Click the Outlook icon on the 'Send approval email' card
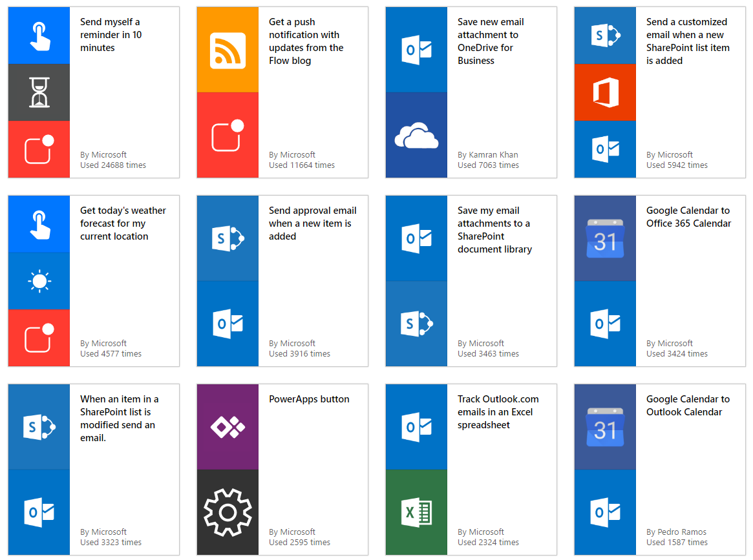 coord(228,324)
